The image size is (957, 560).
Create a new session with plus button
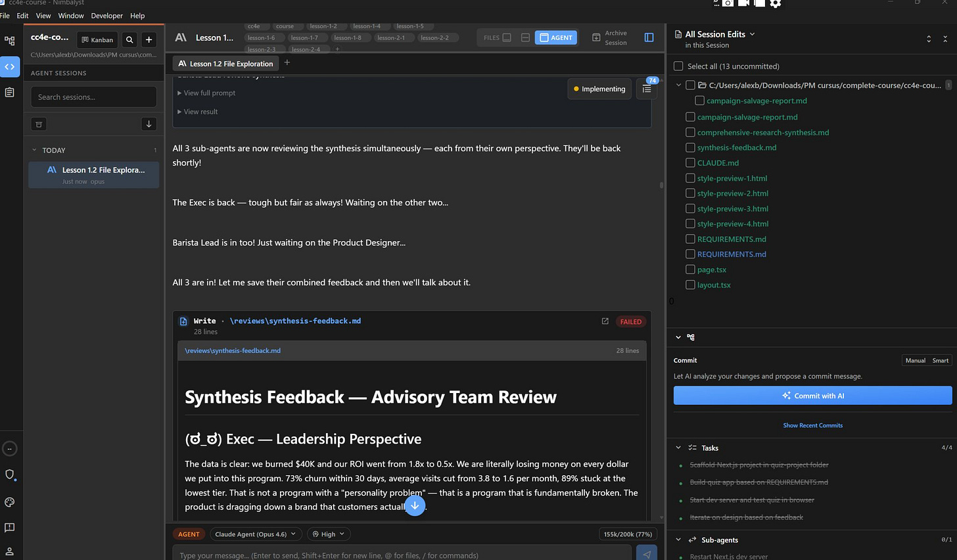[x=149, y=40]
